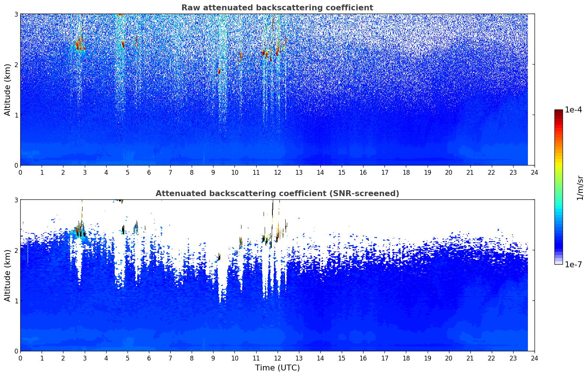Click the '24' tick on the bottom time axis

pos(535,358)
